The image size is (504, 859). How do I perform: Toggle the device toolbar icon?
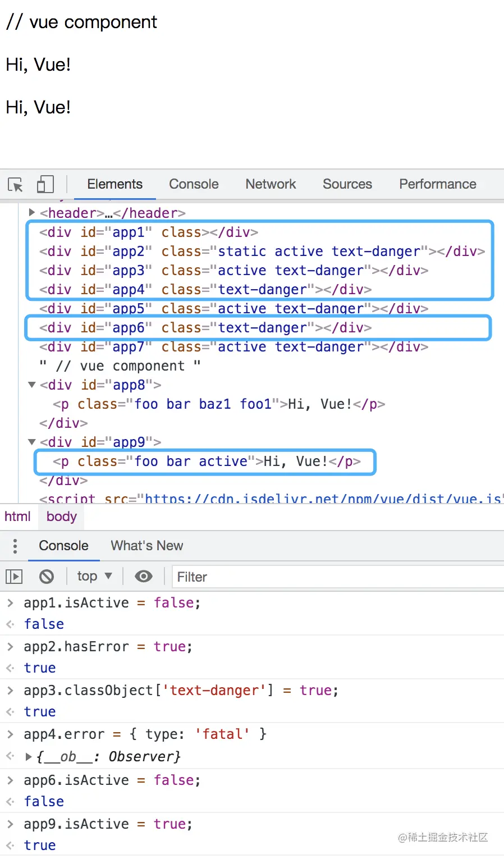coord(45,185)
